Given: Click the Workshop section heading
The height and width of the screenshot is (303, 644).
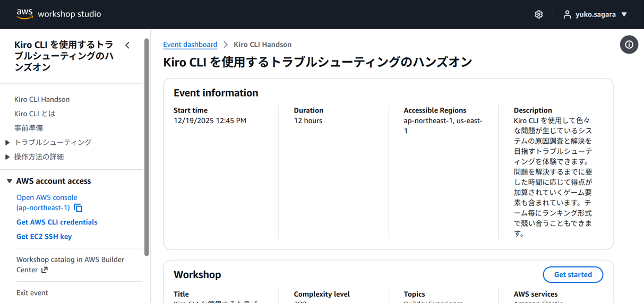Looking at the screenshot, I should pos(198,274).
